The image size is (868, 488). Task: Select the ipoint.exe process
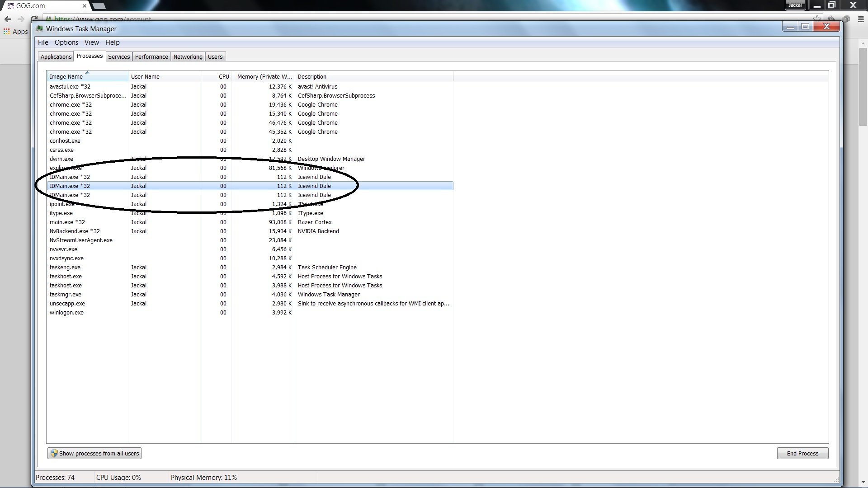(x=250, y=204)
